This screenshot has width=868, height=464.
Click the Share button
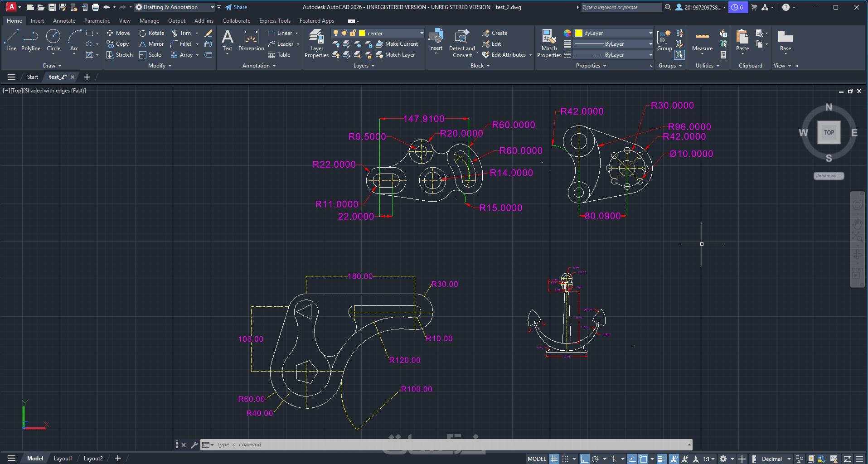(x=236, y=7)
